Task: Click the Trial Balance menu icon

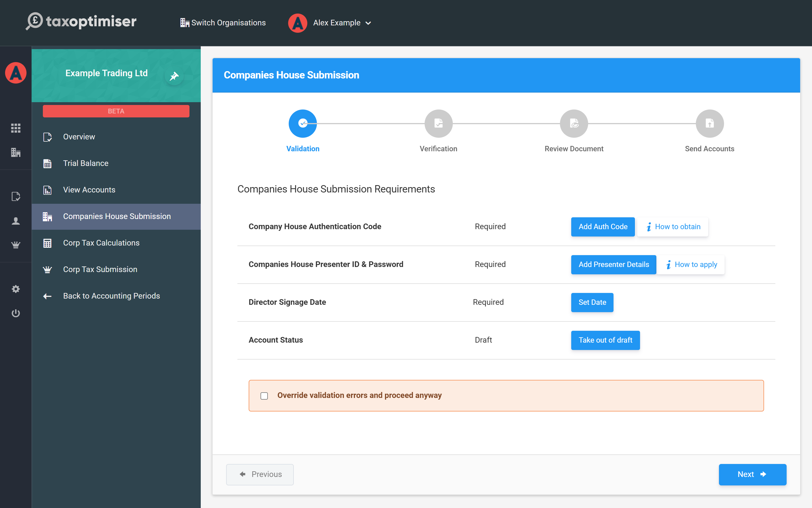Action: (x=47, y=164)
